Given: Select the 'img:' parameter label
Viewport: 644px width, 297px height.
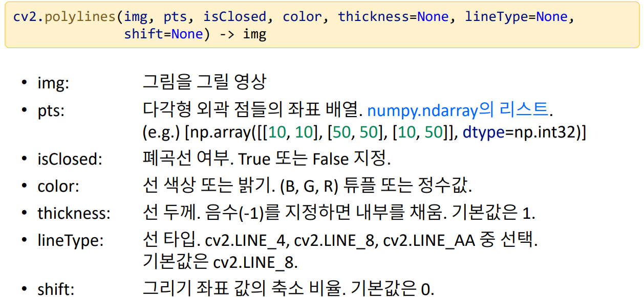Looking at the screenshot, I should [53, 83].
